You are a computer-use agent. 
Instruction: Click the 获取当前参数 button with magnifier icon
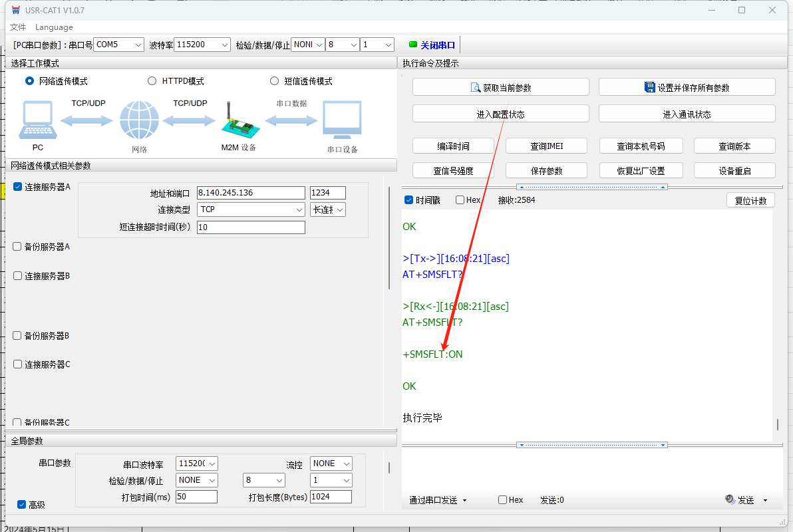[500, 87]
